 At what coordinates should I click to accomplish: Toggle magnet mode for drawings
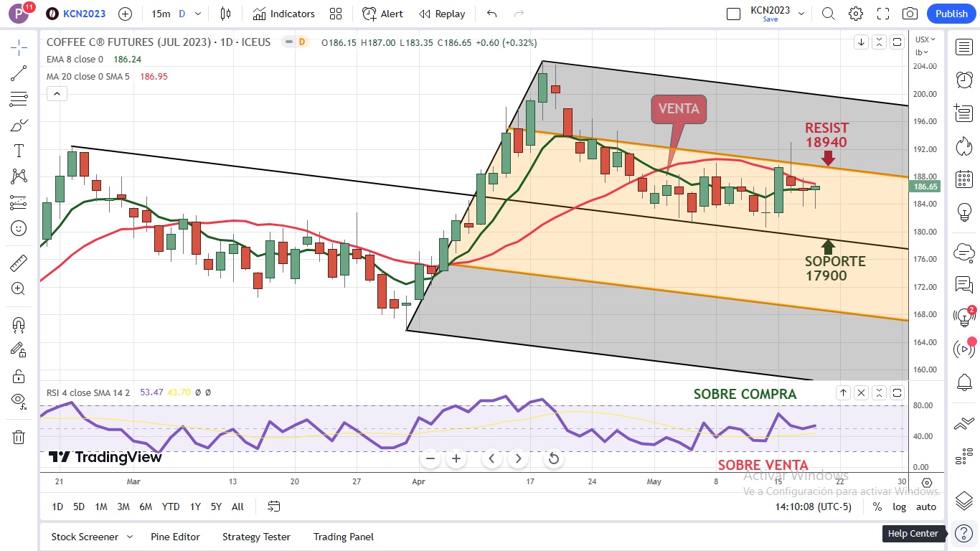pyautogui.click(x=19, y=324)
